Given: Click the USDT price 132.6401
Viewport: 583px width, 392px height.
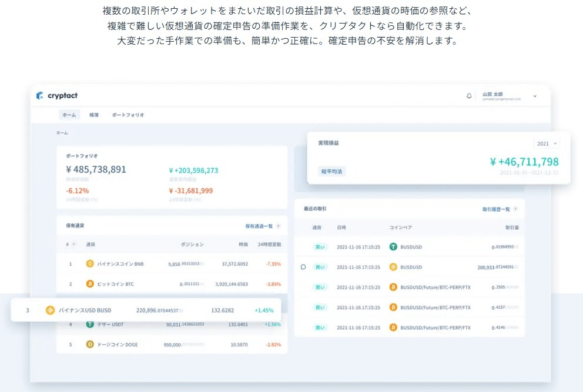Looking at the screenshot, I should tap(238, 324).
